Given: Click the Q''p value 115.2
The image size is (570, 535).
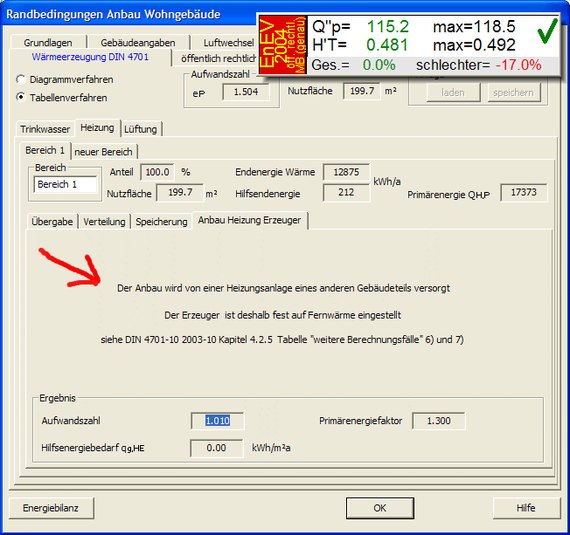Looking at the screenshot, I should (388, 27).
